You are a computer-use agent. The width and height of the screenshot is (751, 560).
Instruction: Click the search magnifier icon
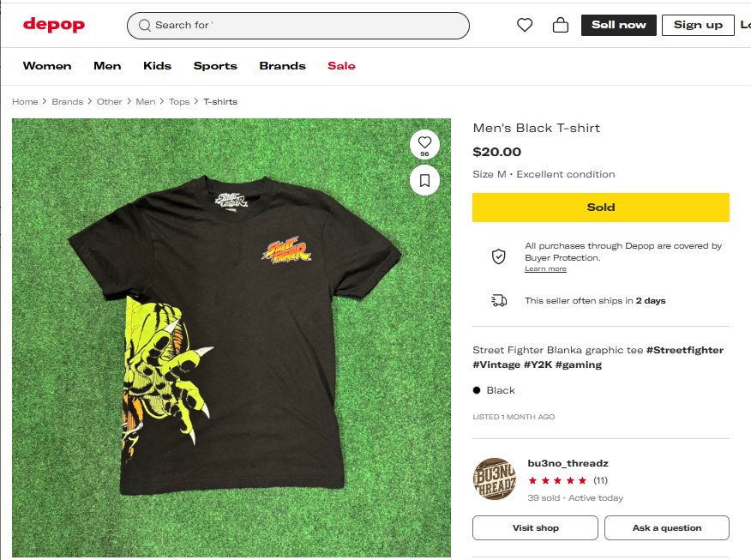(x=145, y=26)
